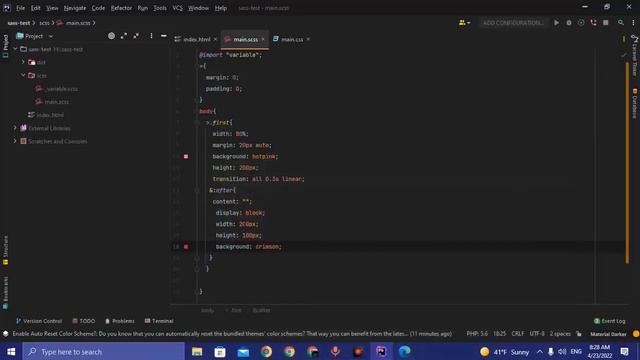Click the Add Configuration button

pos(513,23)
